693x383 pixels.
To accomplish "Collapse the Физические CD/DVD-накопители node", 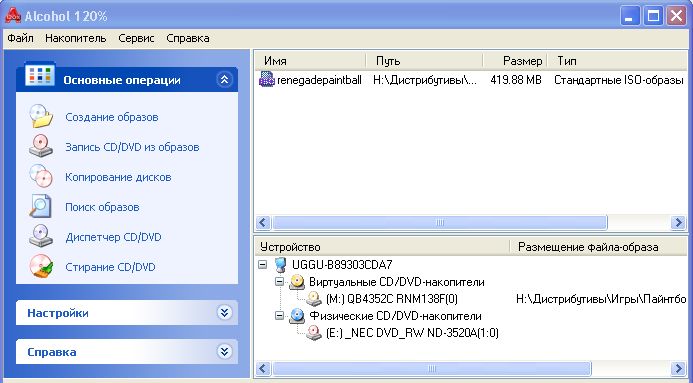I will click(x=279, y=316).
